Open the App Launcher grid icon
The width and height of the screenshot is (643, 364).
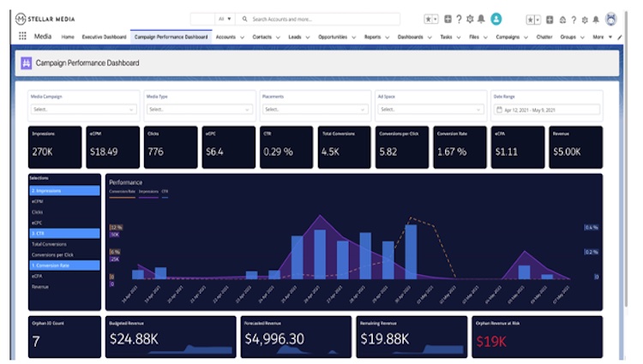click(x=22, y=37)
